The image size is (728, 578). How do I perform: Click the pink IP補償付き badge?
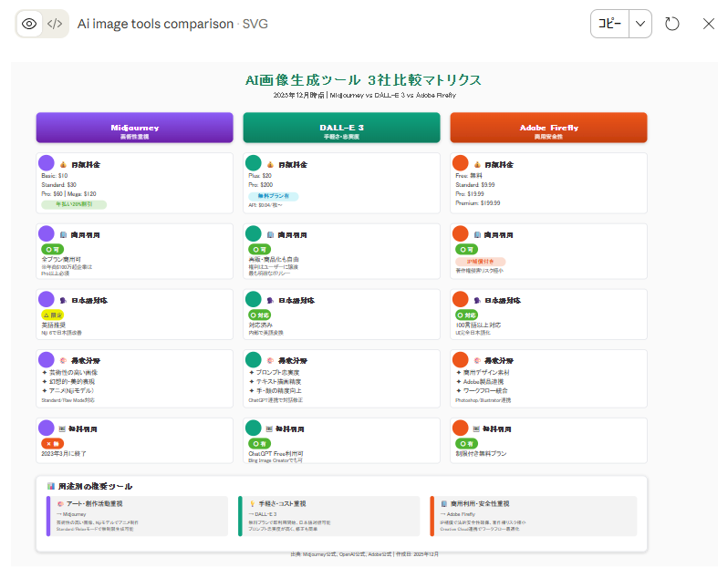pos(481,262)
